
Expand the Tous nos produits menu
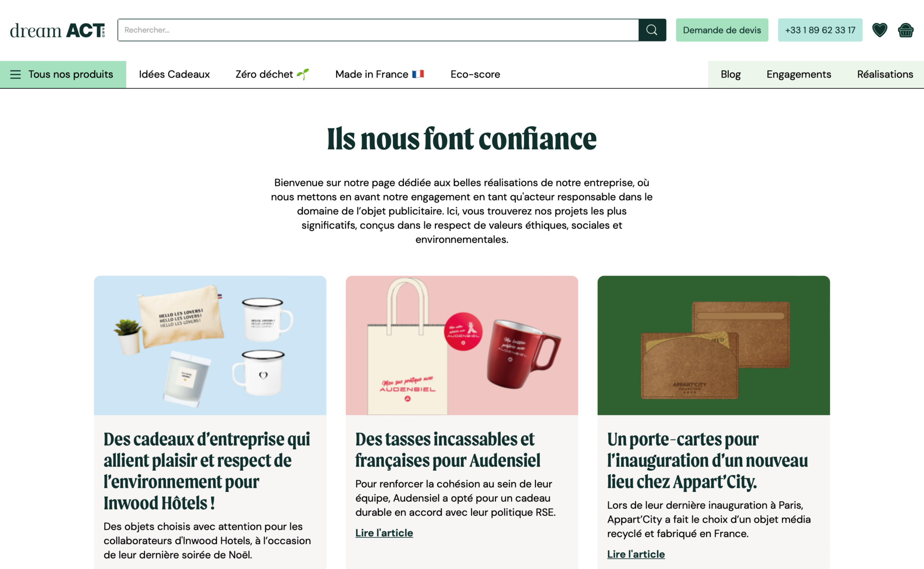click(63, 74)
